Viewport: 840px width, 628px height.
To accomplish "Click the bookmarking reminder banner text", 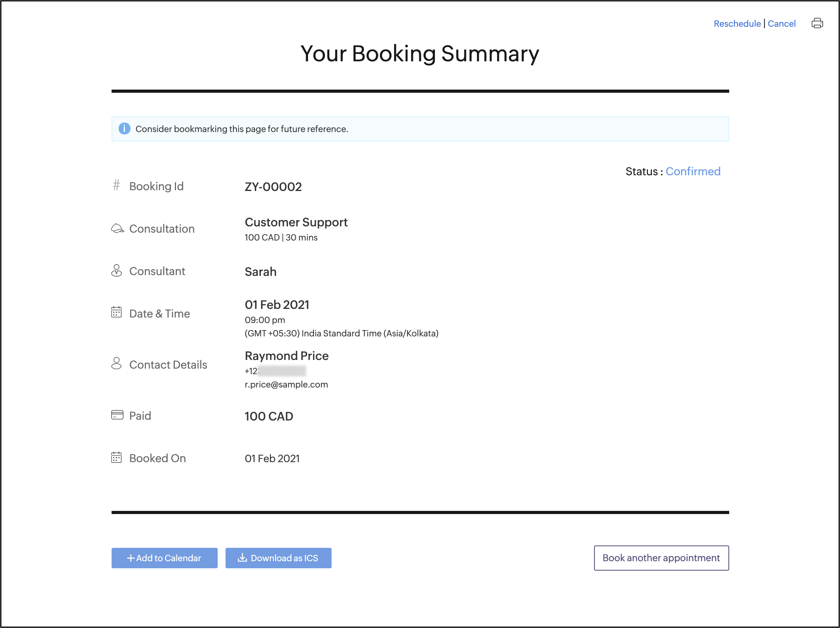I will pos(242,129).
